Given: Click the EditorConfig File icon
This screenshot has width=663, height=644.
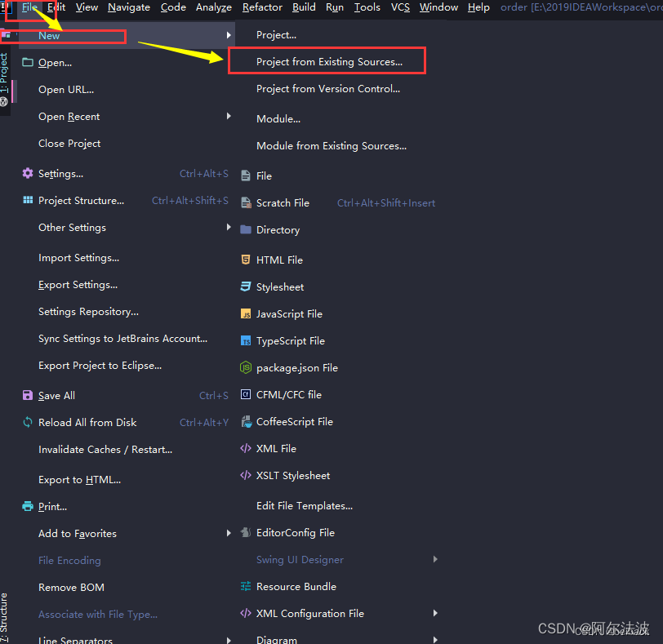Looking at the screenshot, I should click(x=246, y=532).
